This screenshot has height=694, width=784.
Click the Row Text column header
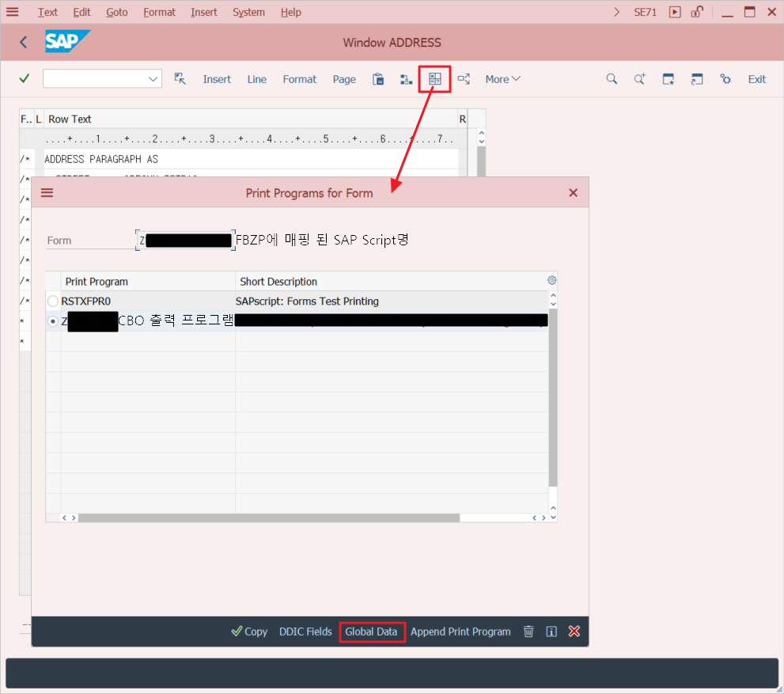coord(252,119)
